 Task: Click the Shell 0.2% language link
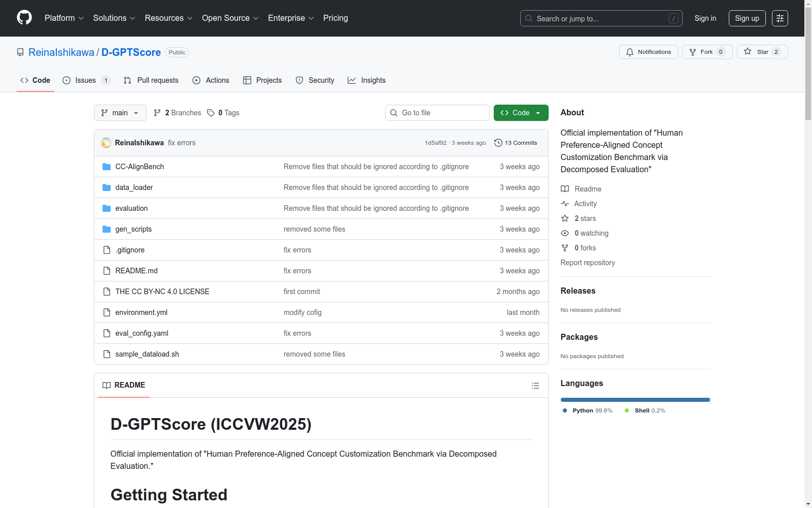pos(645,410)
